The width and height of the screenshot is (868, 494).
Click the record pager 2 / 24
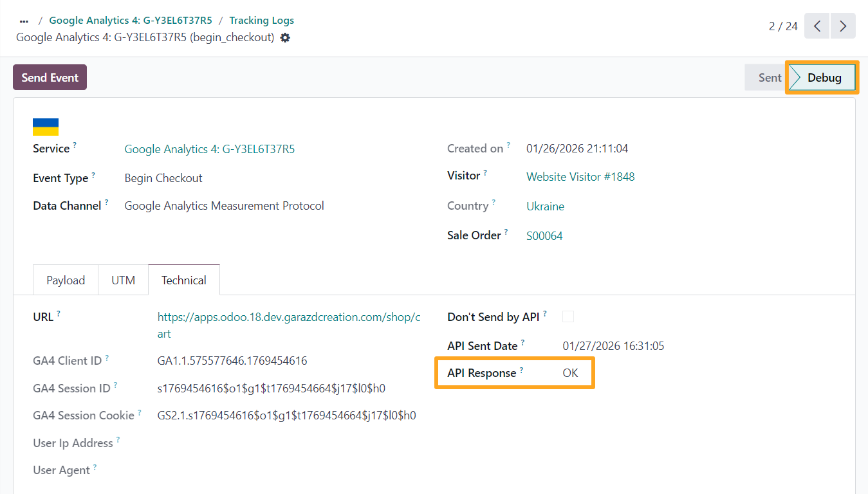[783, 26]
